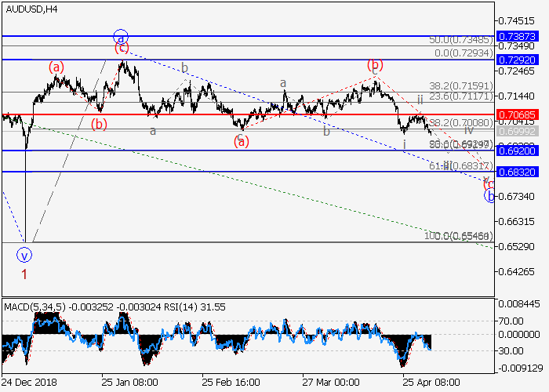Select the large red '1' wave label
549x392 pixels.
tap(24, 274)
